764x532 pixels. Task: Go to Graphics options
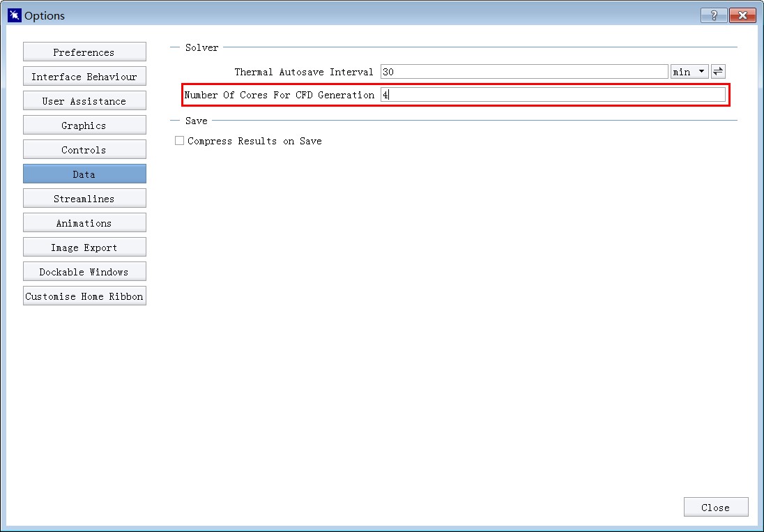[x=84, y=126]
